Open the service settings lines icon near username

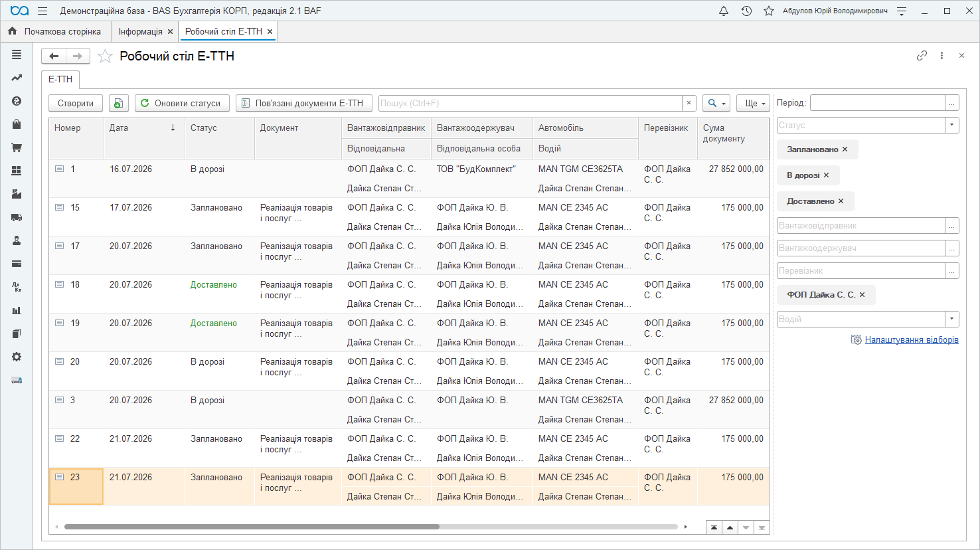point(902,11)
